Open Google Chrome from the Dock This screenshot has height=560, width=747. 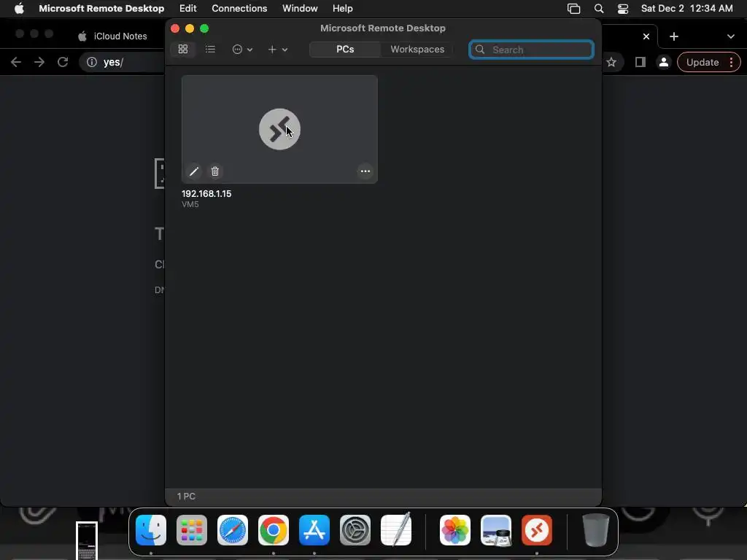click(274, 530)
